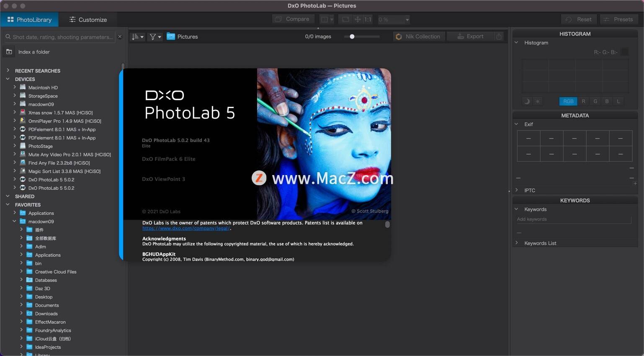The height and width of the screenshot is (356, 644).
Task: Open the Daz 3D folder
Action: point(42,289)
